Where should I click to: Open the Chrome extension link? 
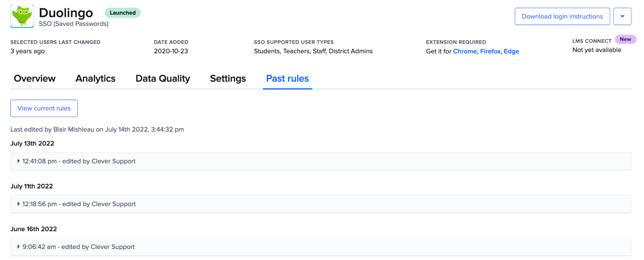tap(465, 51)
